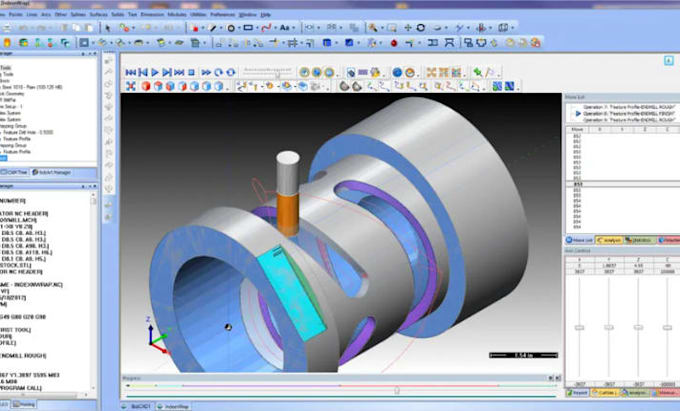Select the red spline curve tool
Image resolution: width=680 pixels, height=411 pixels.
[266, 28]
